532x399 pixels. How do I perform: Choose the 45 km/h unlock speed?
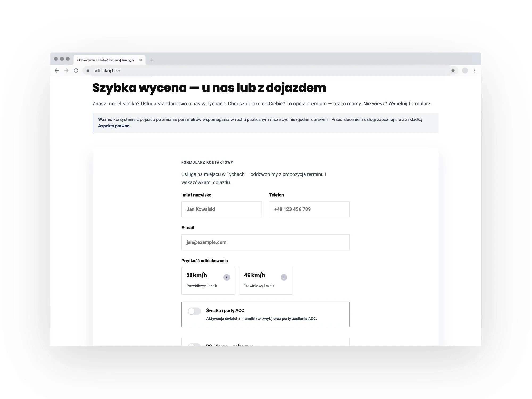[265, 281]
